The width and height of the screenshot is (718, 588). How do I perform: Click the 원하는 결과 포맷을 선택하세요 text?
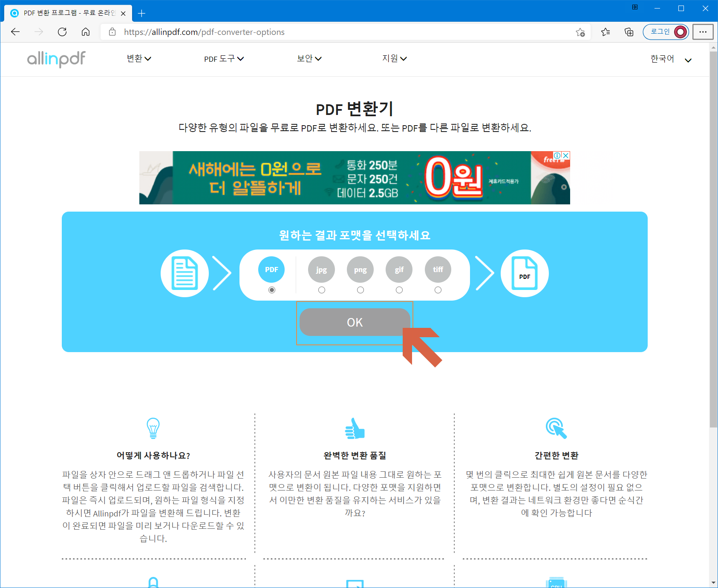355,235
